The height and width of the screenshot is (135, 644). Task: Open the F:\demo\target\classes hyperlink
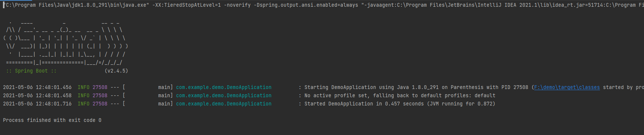pyautogui.click(x=567, y=87)
